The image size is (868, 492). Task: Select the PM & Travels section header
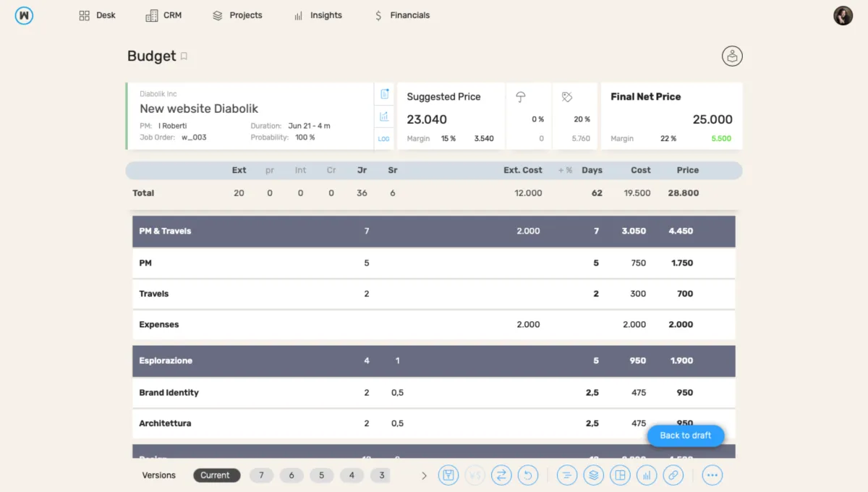coord(434,232)
